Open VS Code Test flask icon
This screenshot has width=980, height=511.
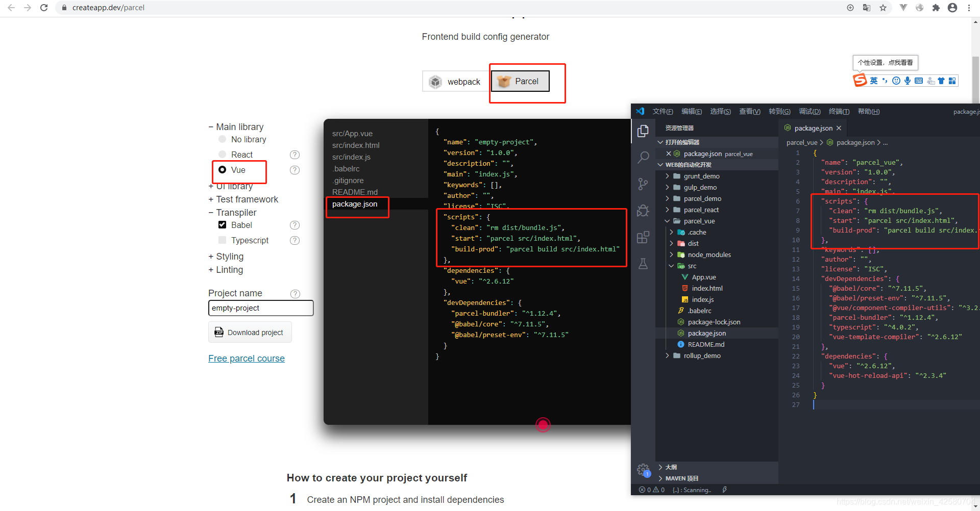click(643, 264)
